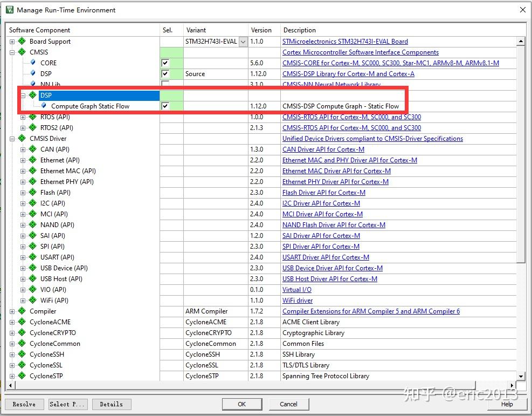Toggle the Compute Graph Static Flow checkbox

[165, 106]
